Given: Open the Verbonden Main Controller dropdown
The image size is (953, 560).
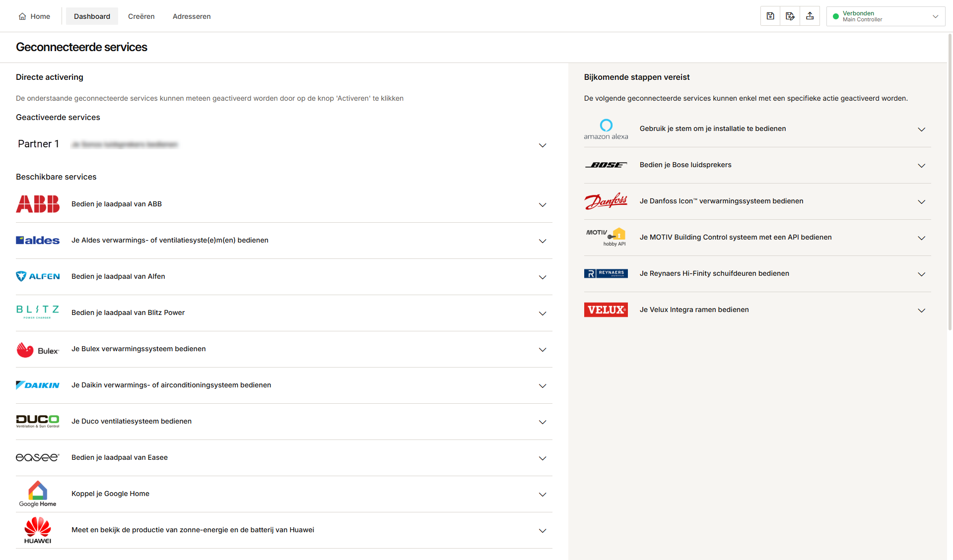Looking at the screenshot, I should pos(886,16).
